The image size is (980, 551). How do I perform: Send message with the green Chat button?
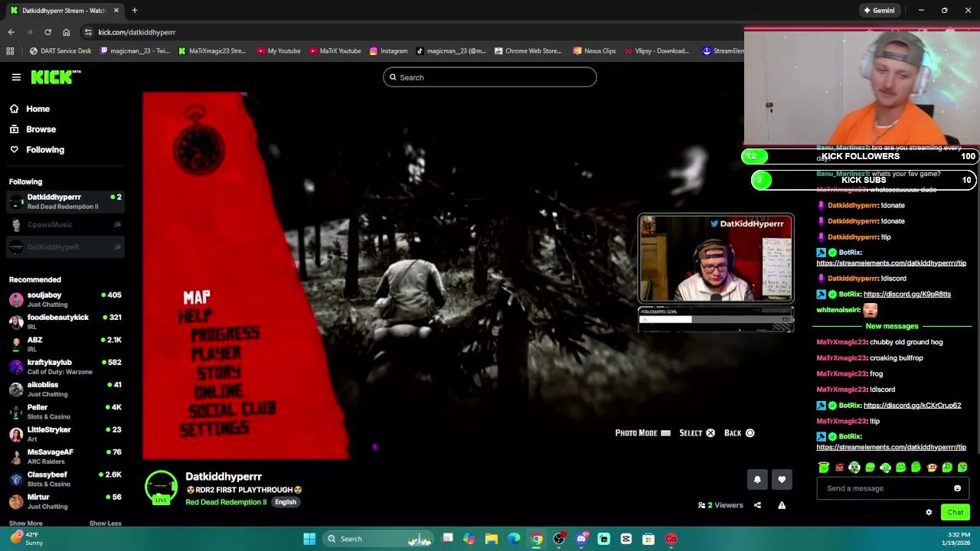[955, 513]
